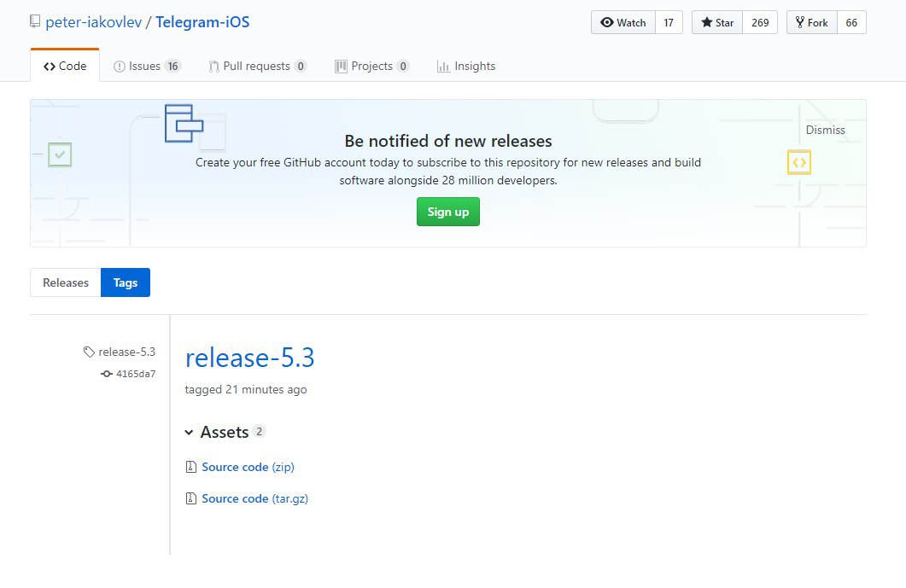Click the Issues count badge 16
Viewport: 906px width, 588px height.
point(172,66)
